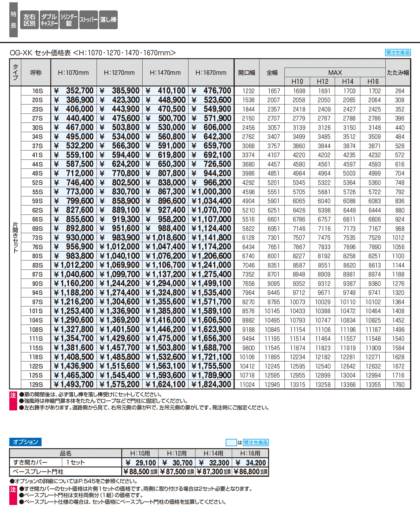Select the H:1270mm column header
The image size is (420, 514).
(x=119, y=73)
